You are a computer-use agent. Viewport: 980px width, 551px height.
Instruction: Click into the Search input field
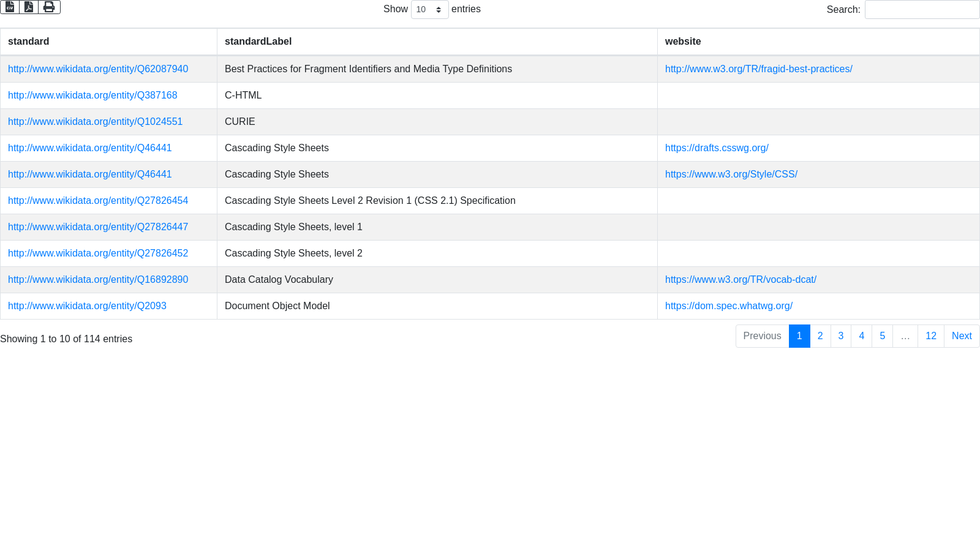(922, 10)
